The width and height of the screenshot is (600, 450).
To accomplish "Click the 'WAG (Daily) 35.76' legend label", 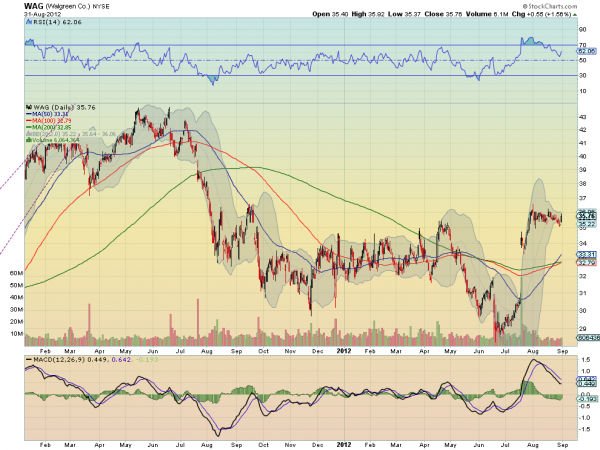I will pyautogui.click(x=64, y=108).
